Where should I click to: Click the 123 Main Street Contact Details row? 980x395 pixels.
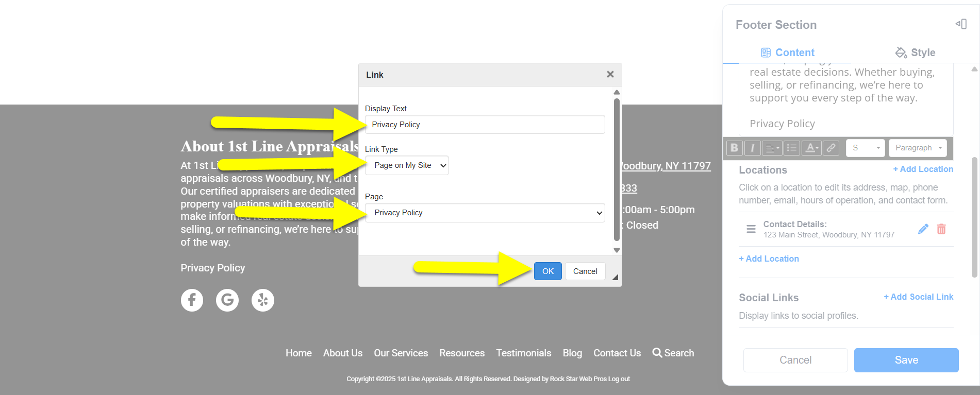pyautogui.click(x=846, y=229)
